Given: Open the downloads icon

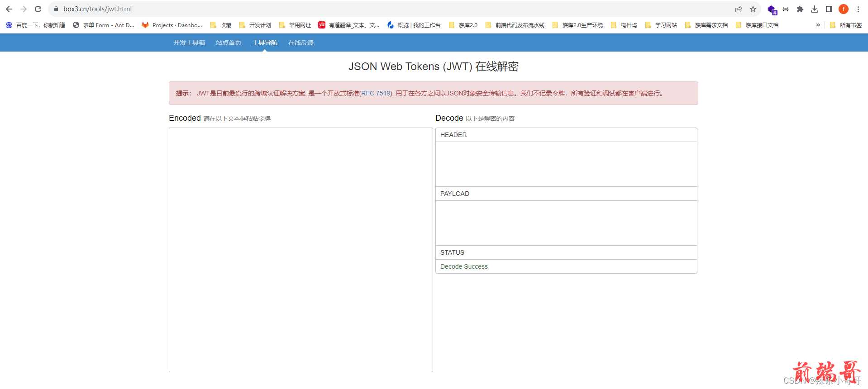Looking at the screenshot, I should (815, 9).
